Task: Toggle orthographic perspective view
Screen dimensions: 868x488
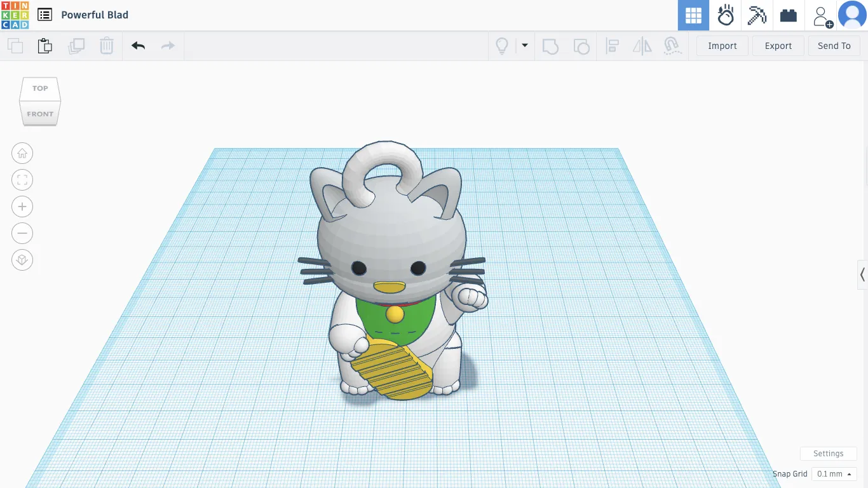Action: coord(22,260)
